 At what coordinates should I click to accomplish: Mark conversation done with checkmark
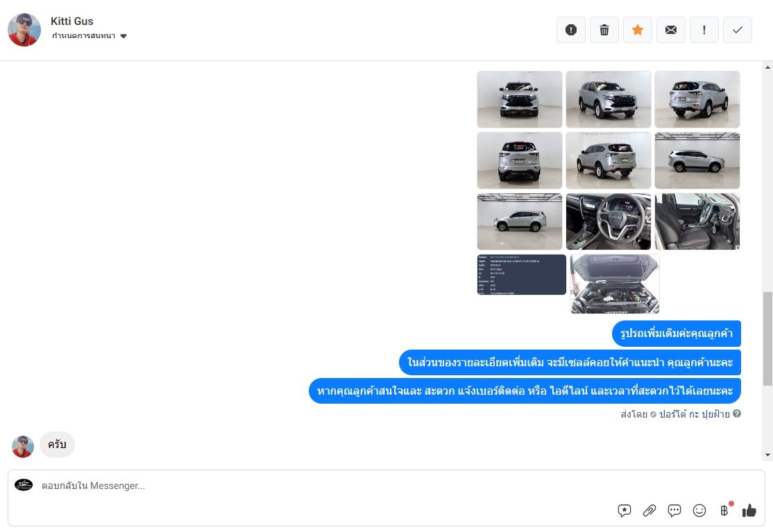tap(738, 30)
